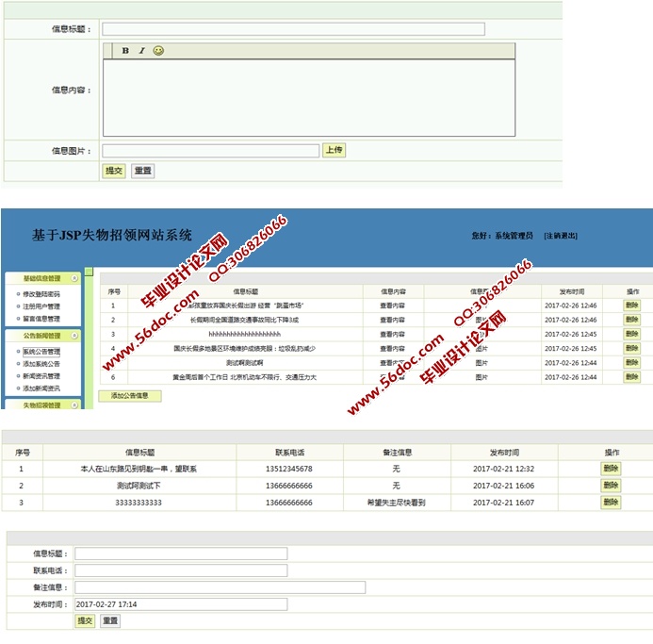Select 系统公告管理 menu item
The image size is (653, 644).
41,352
